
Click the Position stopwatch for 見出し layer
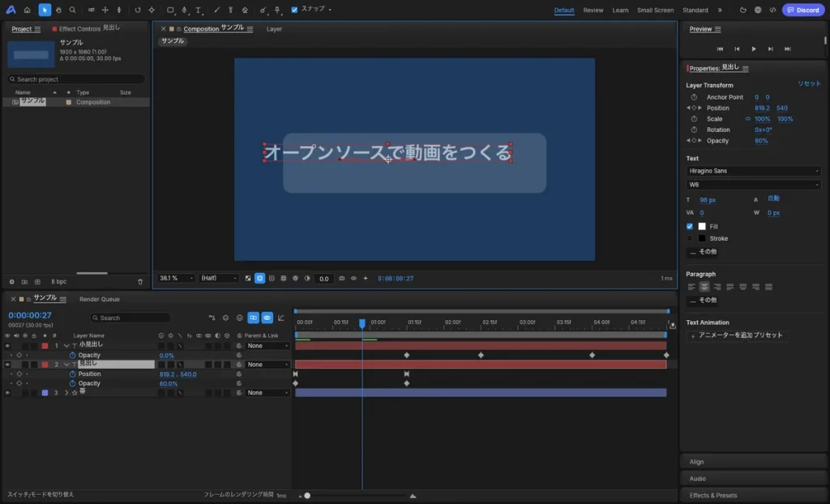pyautogui.click(x=72, y=374)
